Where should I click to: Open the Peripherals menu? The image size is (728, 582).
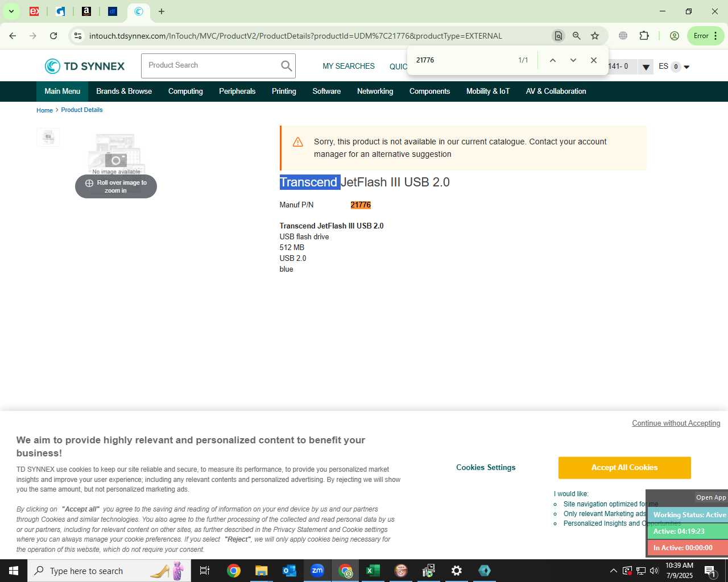[x=237, y=92]
